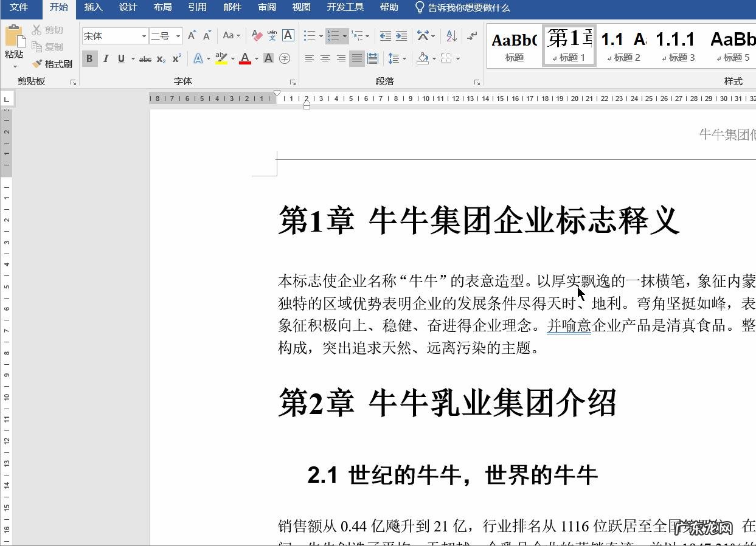
Task: Apply italic formatting
Action: [105, 58]
